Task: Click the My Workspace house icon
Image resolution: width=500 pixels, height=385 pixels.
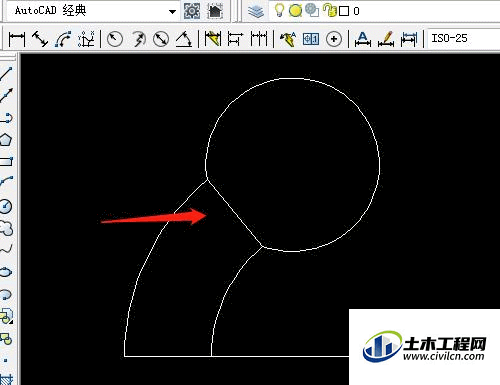Action: coord(215,11)
